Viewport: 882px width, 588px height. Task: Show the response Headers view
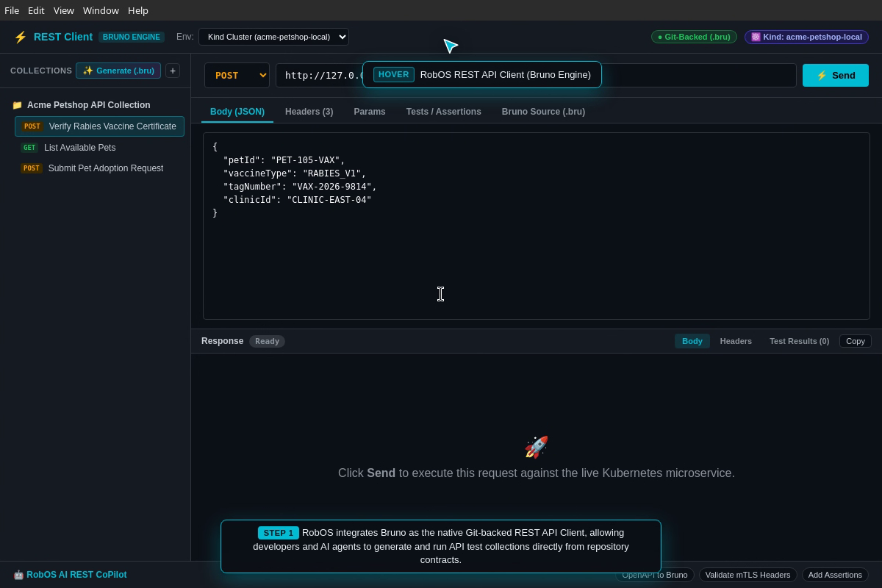[736, 341]
